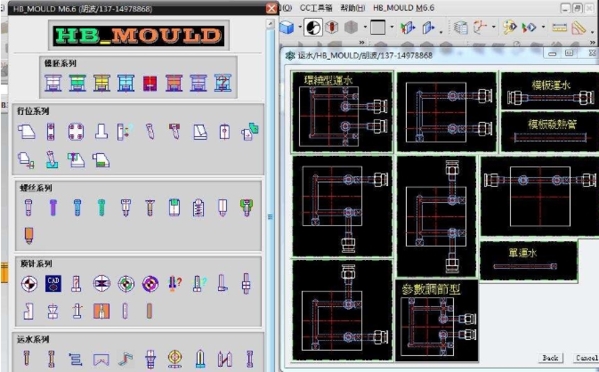Open dropdown after the green-arrow diamond icon
The height and width of the screenshot is (372, 599).
(543, 27)
